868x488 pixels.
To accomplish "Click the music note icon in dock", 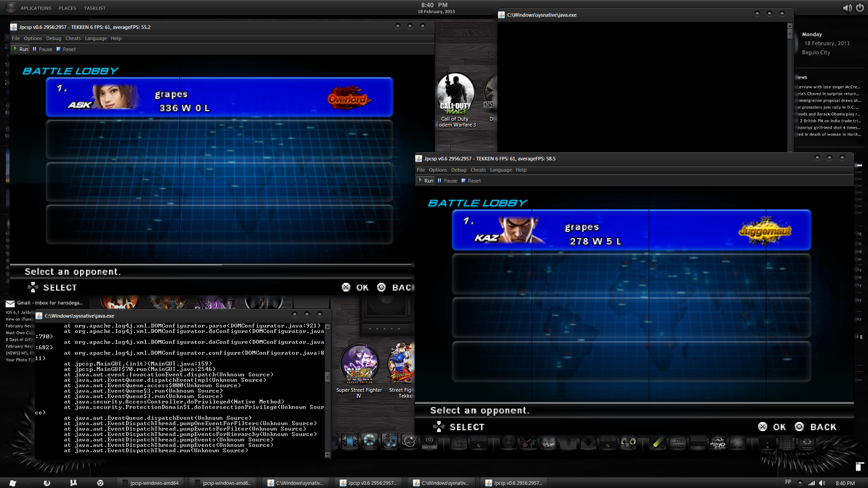I will pos(389,442).
